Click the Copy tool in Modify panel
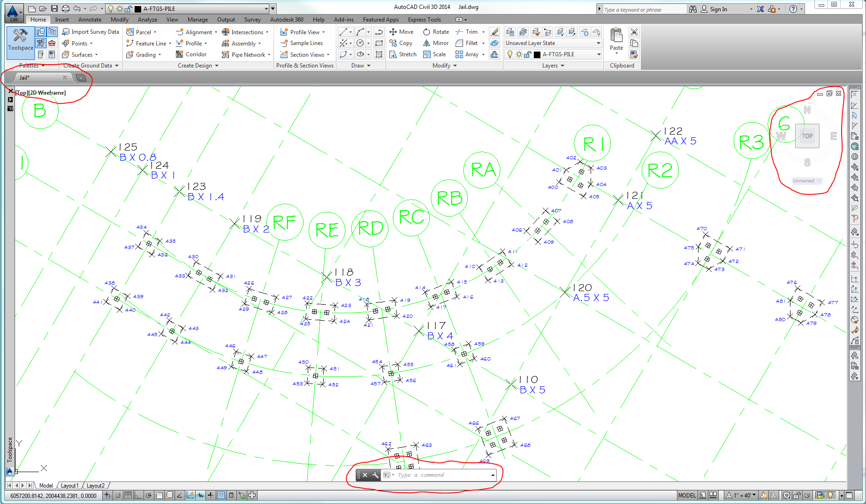 tap(401, 43)
